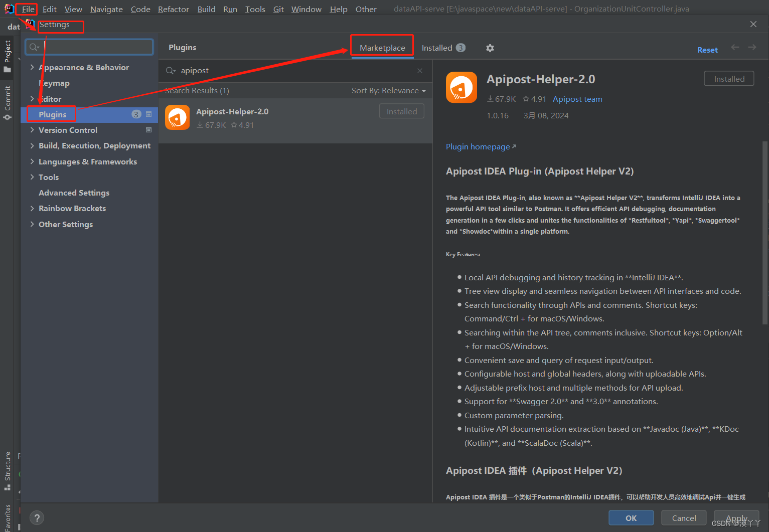Image resolution: width=769 pixels, height=532 pixels.
Task: Click Installed button in plugin details header
Action: 729,79
